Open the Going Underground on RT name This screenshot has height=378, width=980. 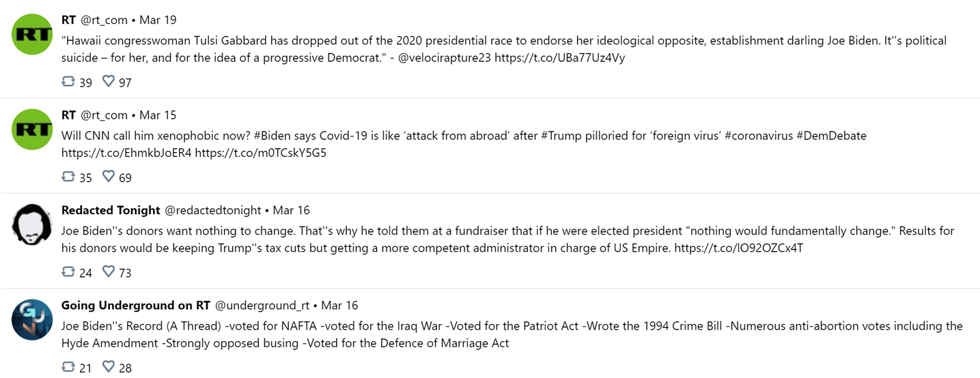click(136, 305)
